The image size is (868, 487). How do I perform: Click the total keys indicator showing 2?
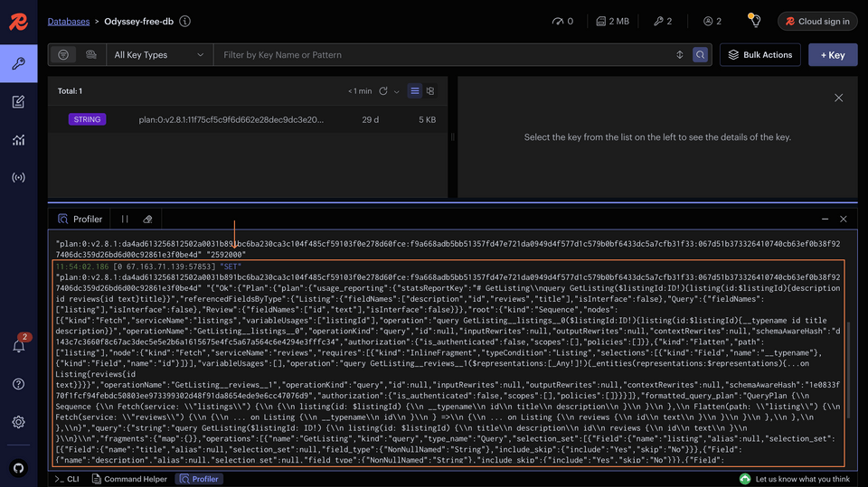click(663, 21)
